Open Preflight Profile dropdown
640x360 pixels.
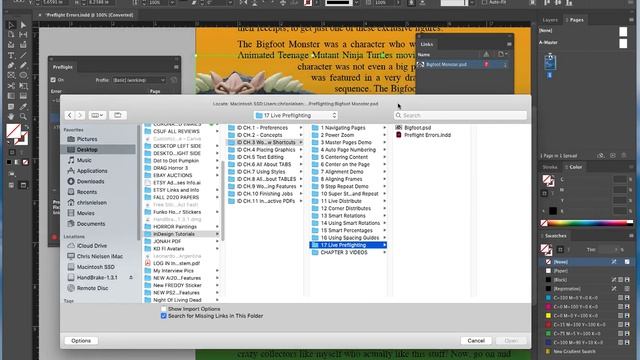tap(139, 80)
